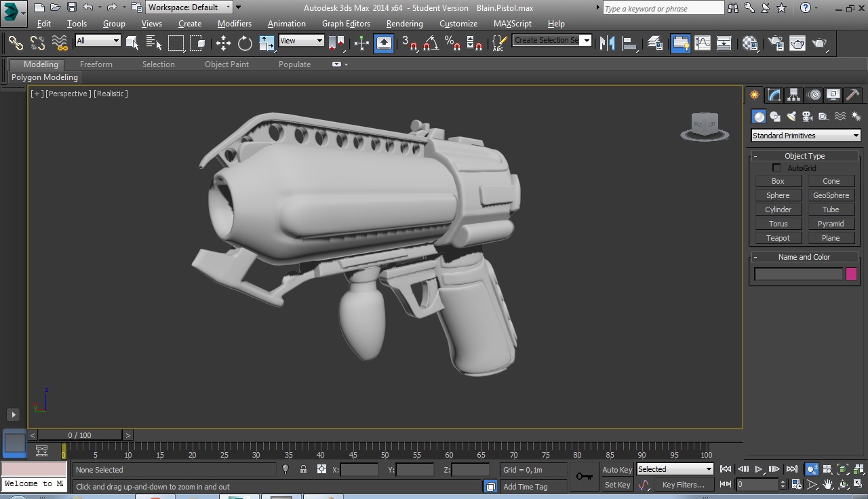
Task: Switch to the Freeform ribbon tab
Action: (96, 64)
